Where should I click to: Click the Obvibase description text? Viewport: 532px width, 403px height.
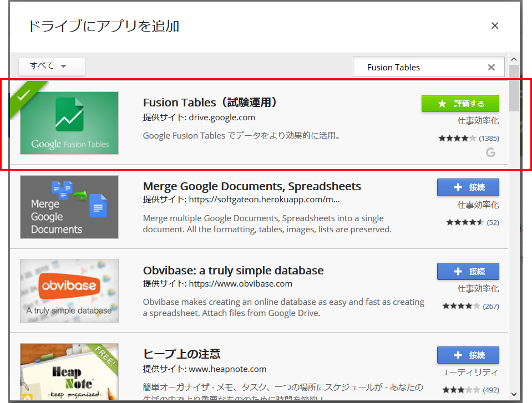(283, 308)
